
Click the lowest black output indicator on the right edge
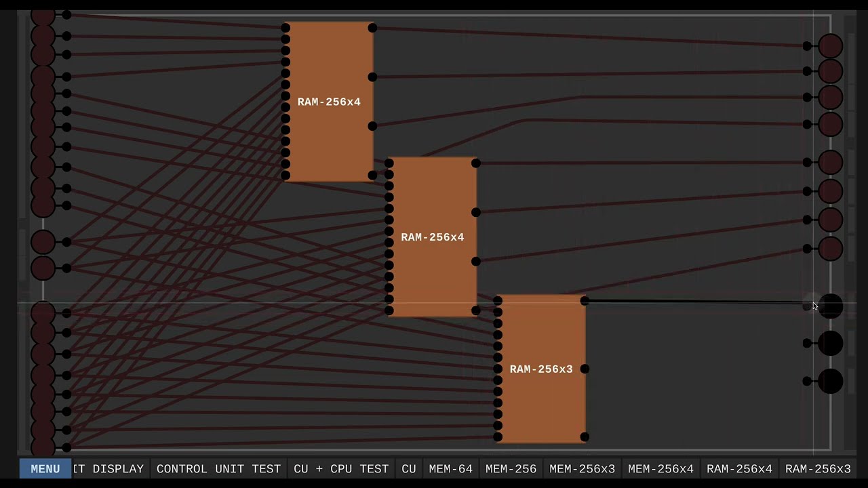[830, 382]
